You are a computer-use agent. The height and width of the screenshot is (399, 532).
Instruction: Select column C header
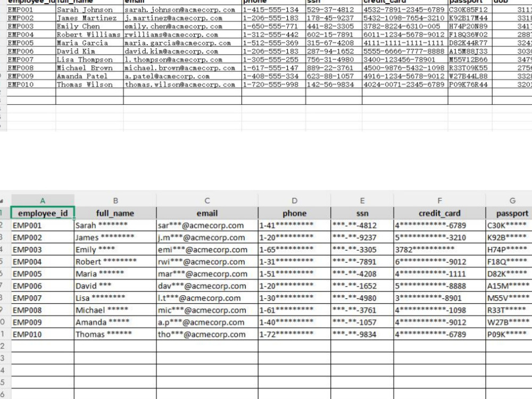[207, 201]
